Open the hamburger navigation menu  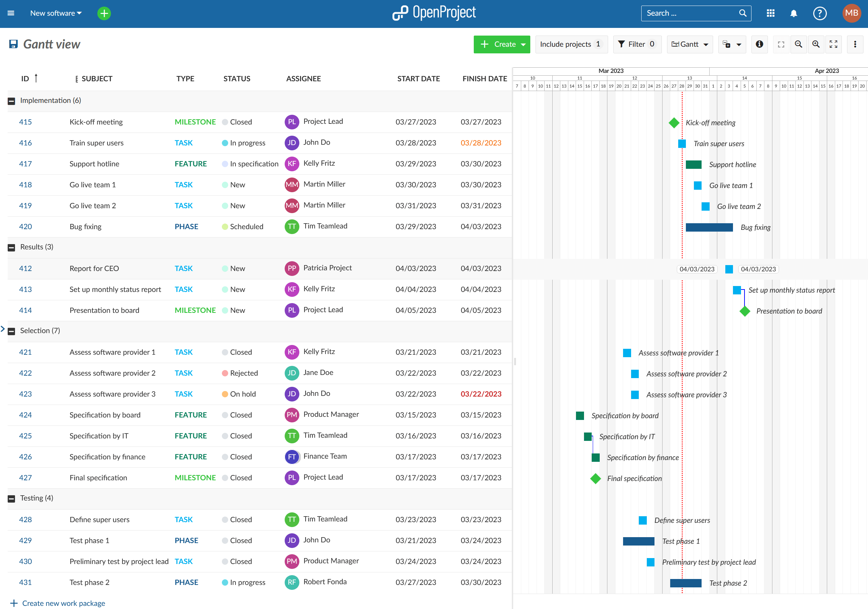[10, 13]
